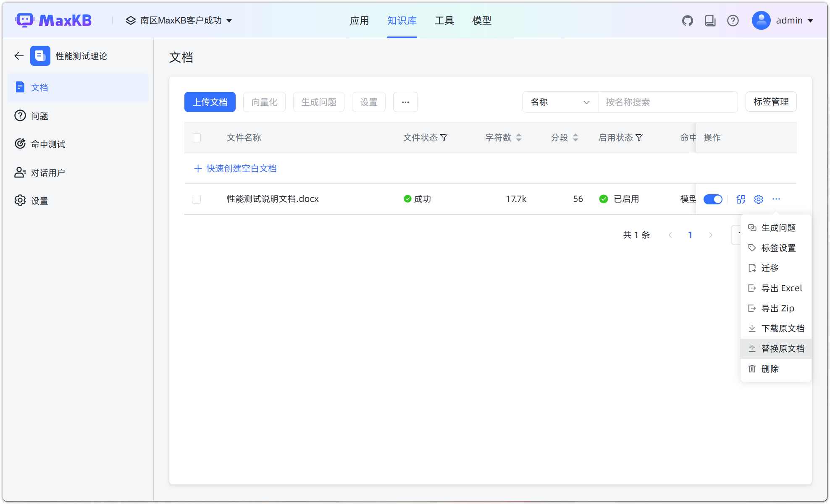This screenshot has height=504, width=830.
Task: Select the 问题 sidebar icon
Action: click(20, 116)
